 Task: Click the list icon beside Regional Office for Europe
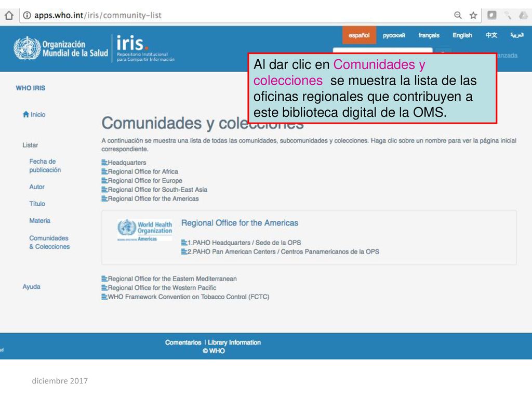[104, 180]
